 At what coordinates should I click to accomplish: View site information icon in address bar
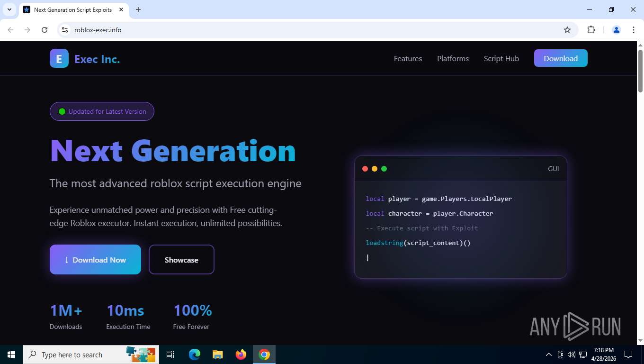point(65,30)
